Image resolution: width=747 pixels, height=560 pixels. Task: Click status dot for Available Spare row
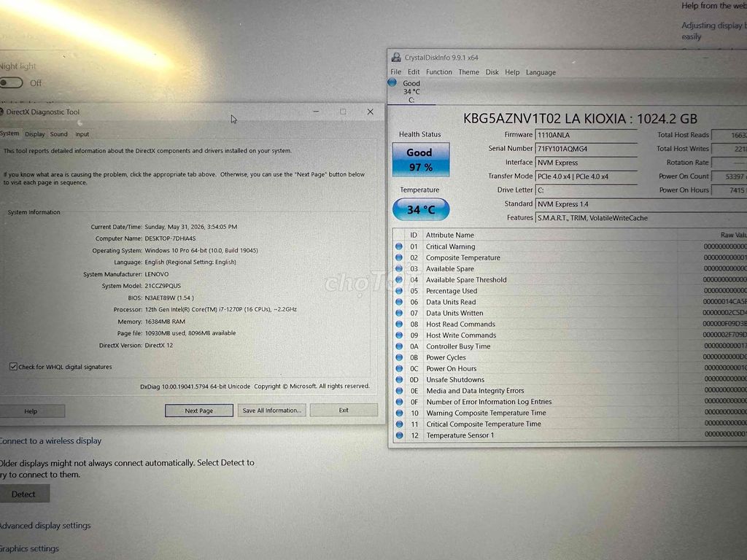pos(399,268)
